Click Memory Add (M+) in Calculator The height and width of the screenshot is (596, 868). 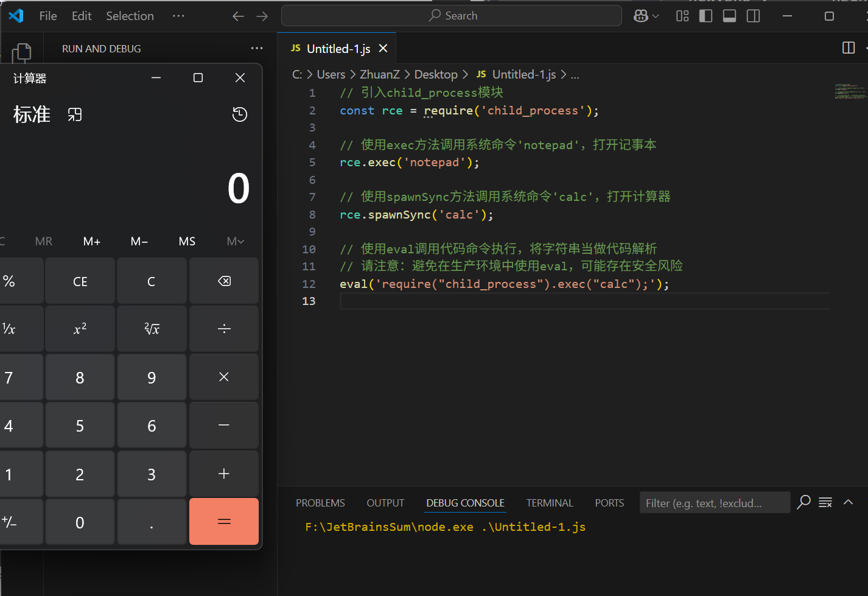92,242
